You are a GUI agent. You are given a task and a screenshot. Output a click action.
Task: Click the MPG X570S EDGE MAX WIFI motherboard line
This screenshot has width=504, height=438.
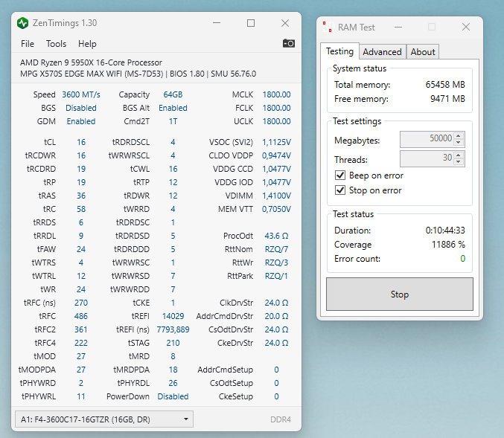tap(138, 74)
